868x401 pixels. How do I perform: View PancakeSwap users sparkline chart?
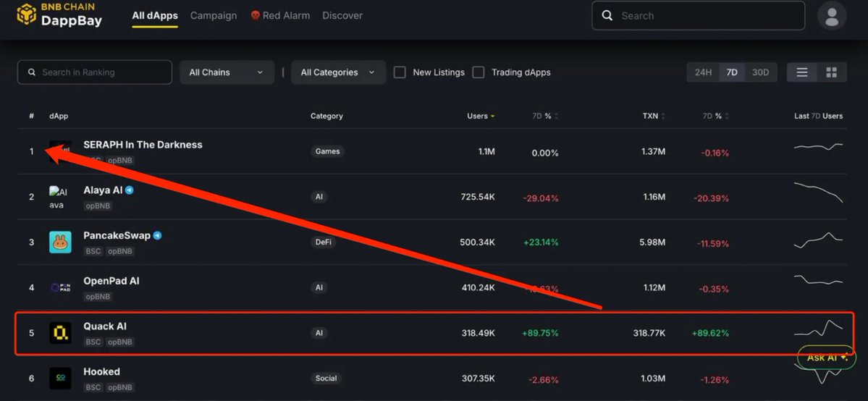[818, 240]
